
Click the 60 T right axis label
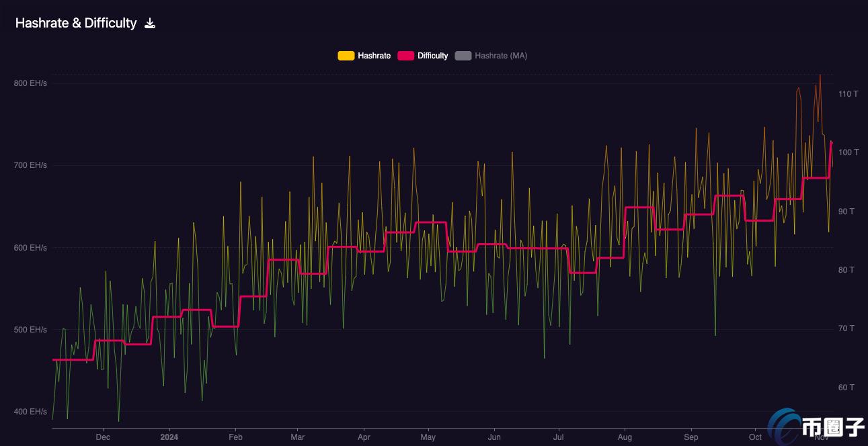point(846,388)
